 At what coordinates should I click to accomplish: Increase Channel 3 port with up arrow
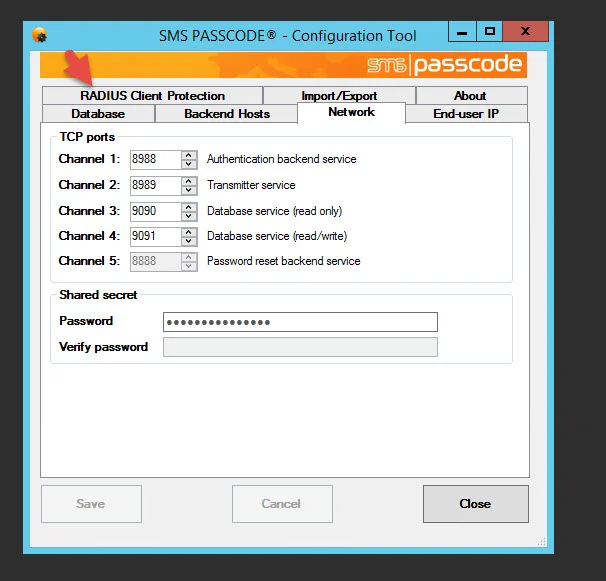click(189, 207)
